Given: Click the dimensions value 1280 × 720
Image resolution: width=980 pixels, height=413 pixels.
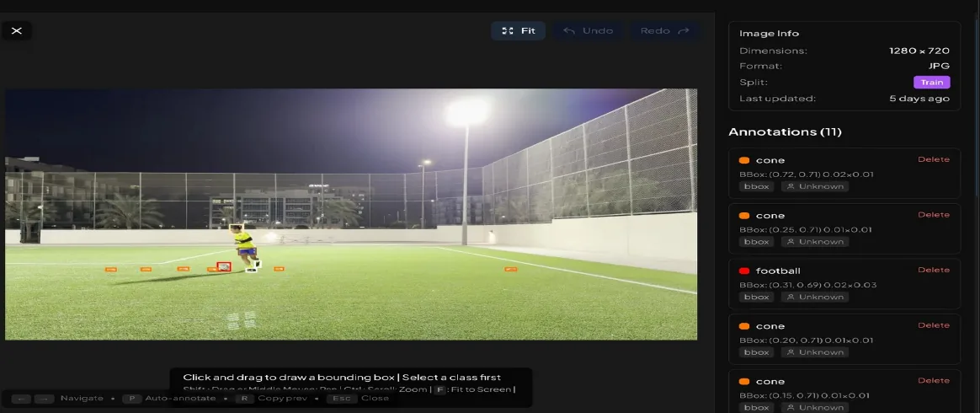Looking at the screenshot, I should point(919,51).
